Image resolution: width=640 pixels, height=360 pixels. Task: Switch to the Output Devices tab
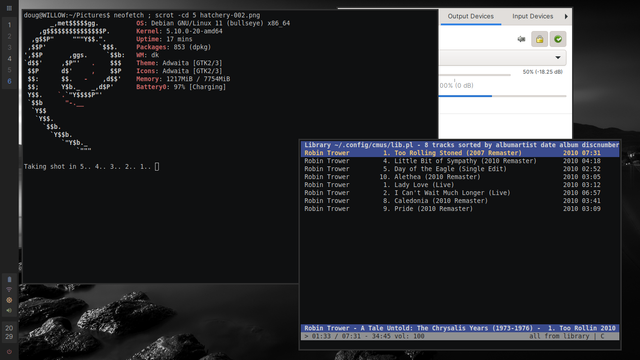point(471,16)
